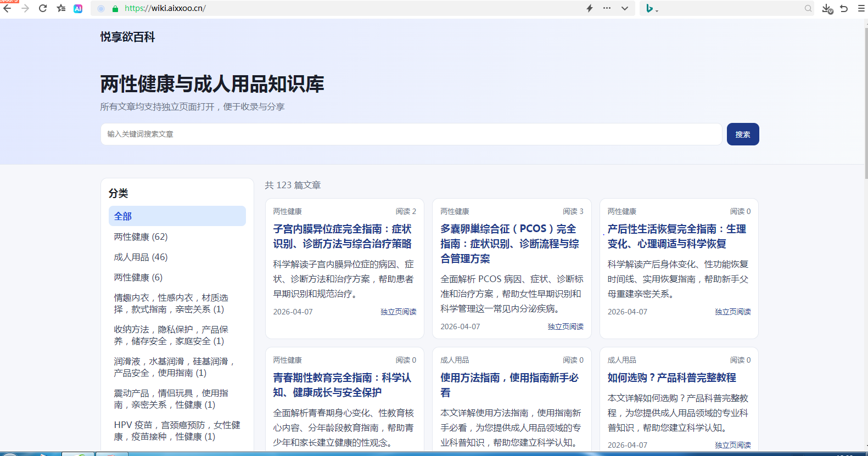868x456 pixels.
Task: Select the 情趣内衣，性感内衣 category
Action: pyautogui.click(x=177, y=303)
